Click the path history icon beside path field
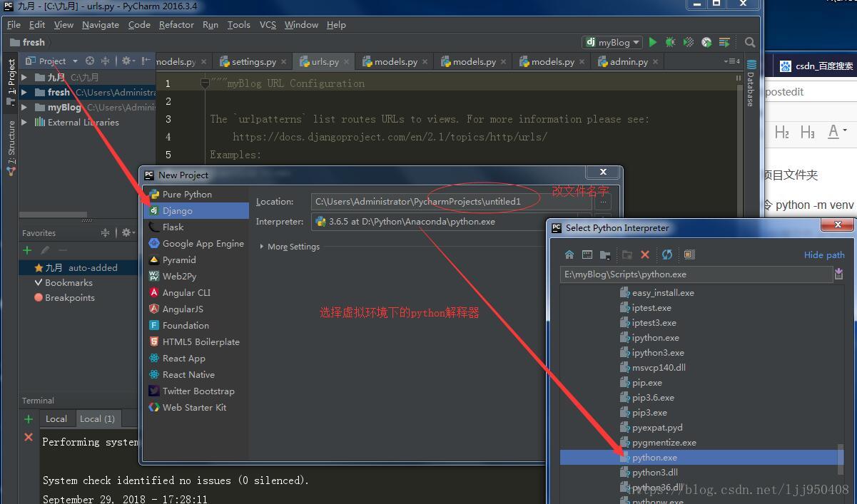 pos(838,274)
